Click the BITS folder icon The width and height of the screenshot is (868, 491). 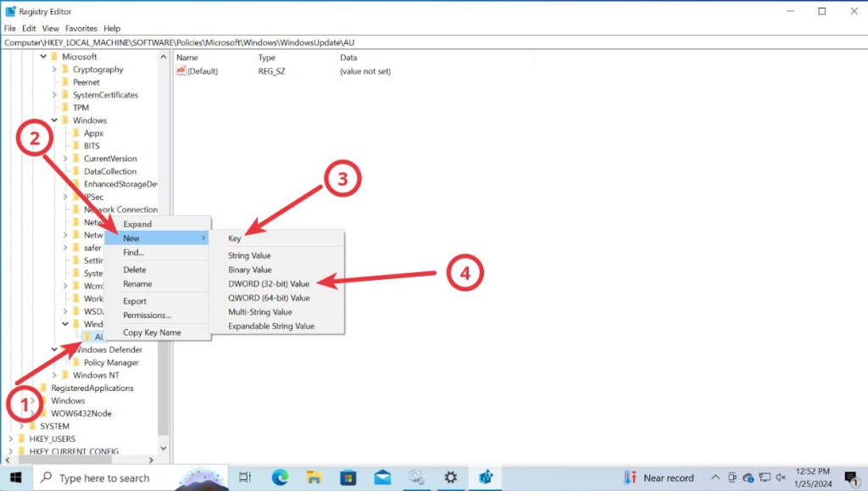[76, 146]
